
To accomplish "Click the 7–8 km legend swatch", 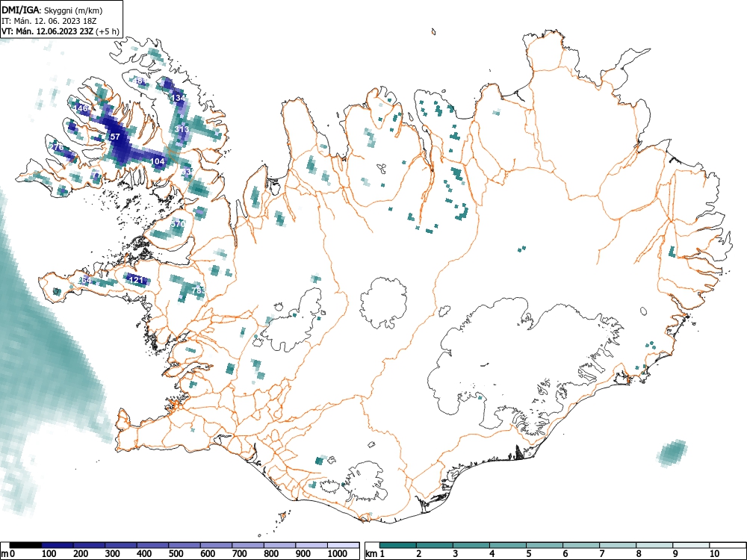I will (618, 545).
